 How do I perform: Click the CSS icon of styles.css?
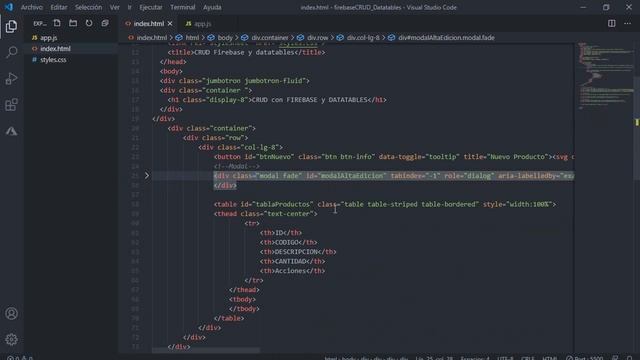click(35, 60)
